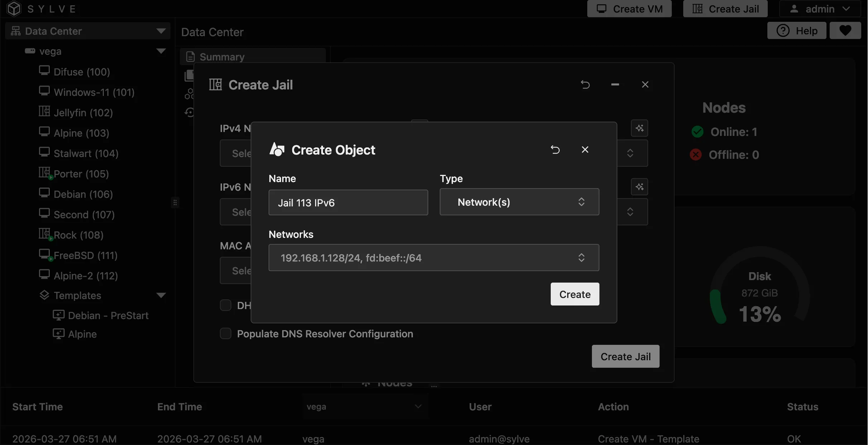Click the Create VM monitor icon
This screenshot has width=868, height=445.
tap(601, 9)
